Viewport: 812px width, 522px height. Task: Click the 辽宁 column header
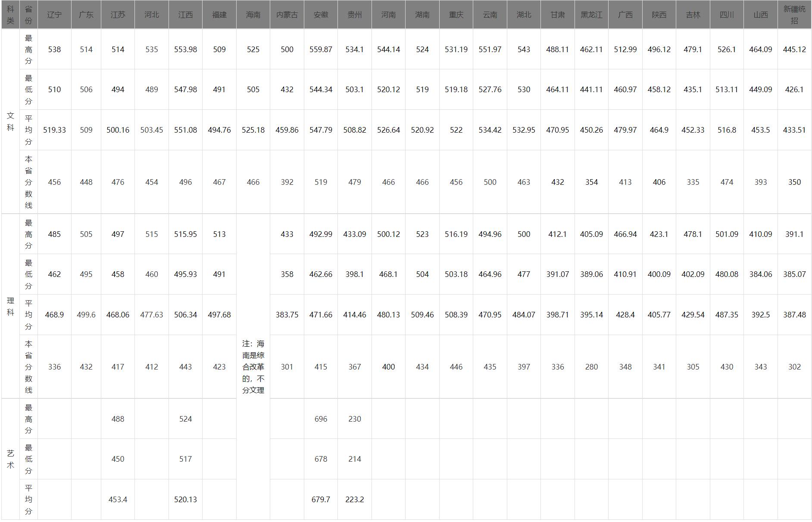54,15
